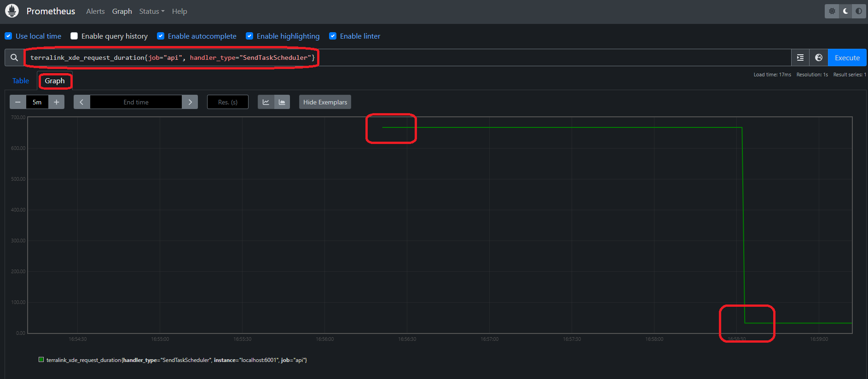Open the Help page
This screenshot has width=868, height=379.
(x=179, y=11)
